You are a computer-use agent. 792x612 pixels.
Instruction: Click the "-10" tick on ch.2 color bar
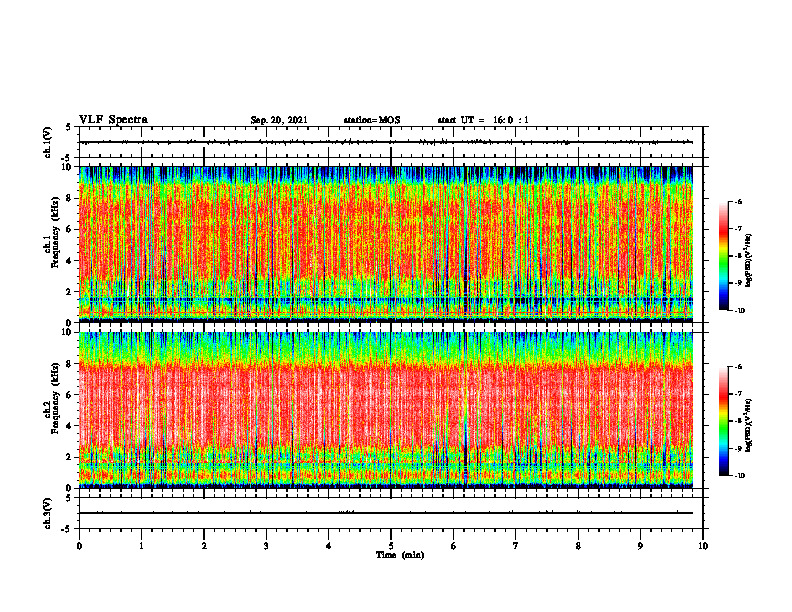[x=739, y=476]
